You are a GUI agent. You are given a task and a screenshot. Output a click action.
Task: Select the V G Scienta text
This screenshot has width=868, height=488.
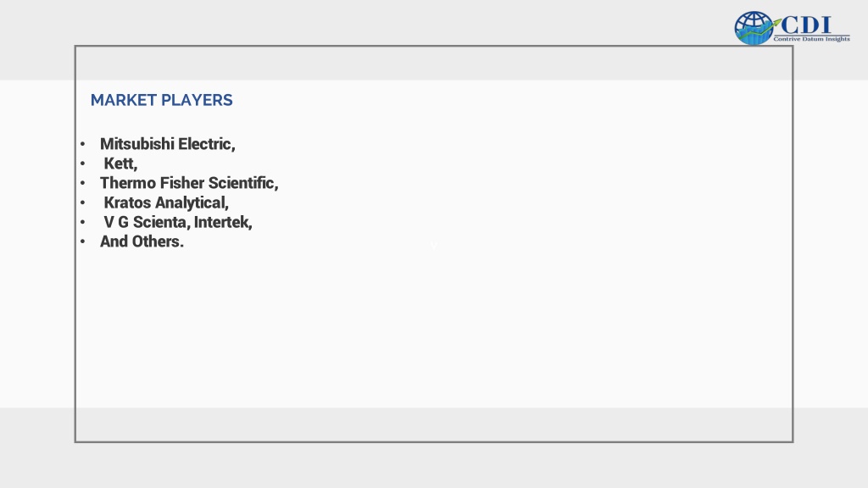click(x=147, y=222)
